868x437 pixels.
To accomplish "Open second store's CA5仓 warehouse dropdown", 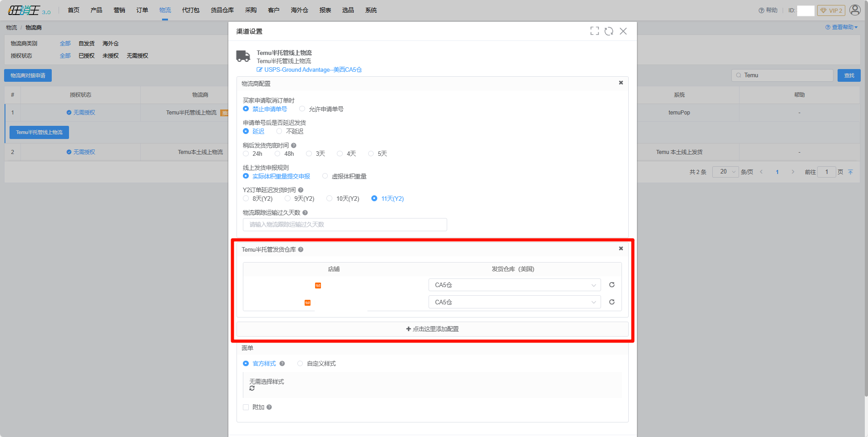I will 515,302.
